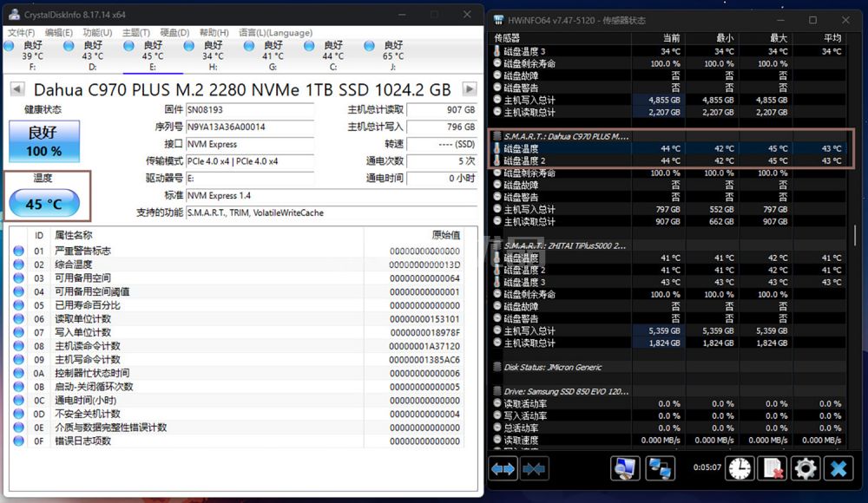The image size is (868, 503).
Task: Collapse S.M.A.R.T.: ZHITAI TiPlus5000 sensor group
Action: pyautogui.click(x=497, y=245)
